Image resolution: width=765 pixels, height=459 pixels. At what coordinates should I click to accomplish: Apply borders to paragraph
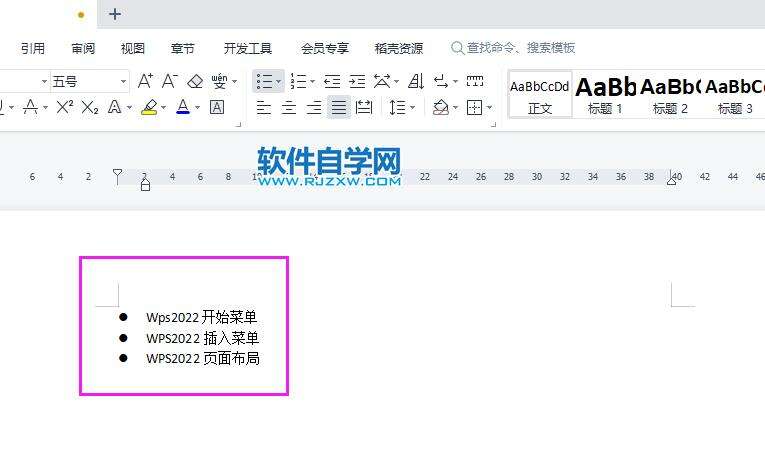[x=475, y=107]
